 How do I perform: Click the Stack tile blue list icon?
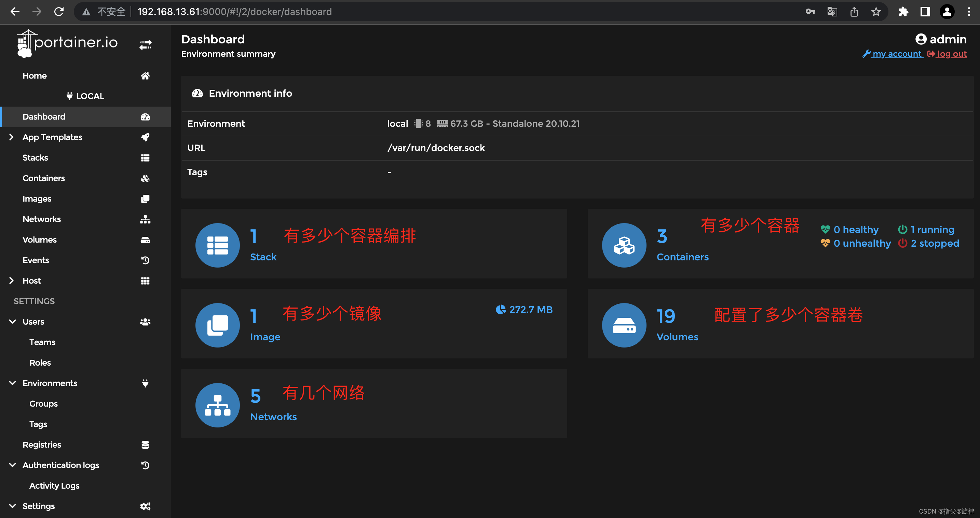(217, 245)
